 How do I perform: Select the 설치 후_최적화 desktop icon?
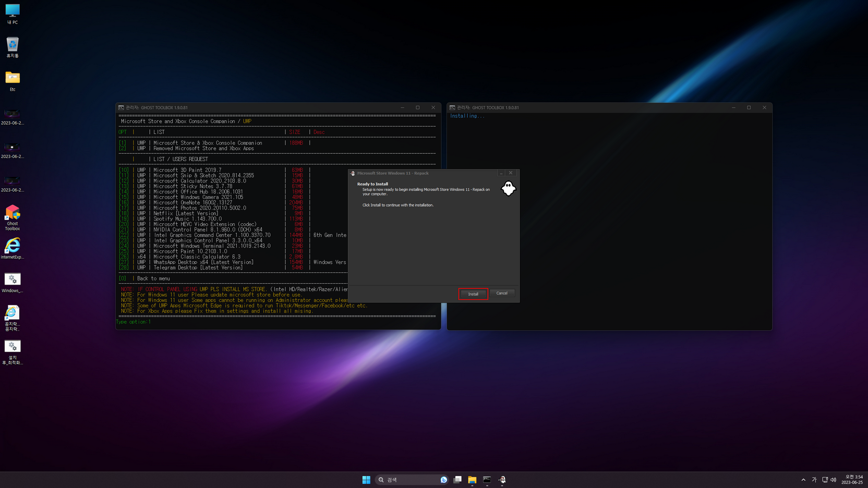tap(13, 352)
